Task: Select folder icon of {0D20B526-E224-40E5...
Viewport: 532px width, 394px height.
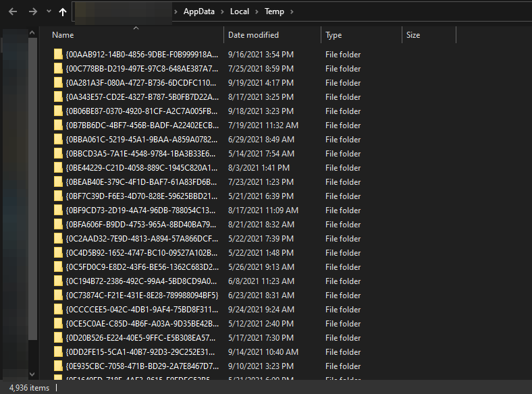Action: pyautogui.click(x=58, y=338)
